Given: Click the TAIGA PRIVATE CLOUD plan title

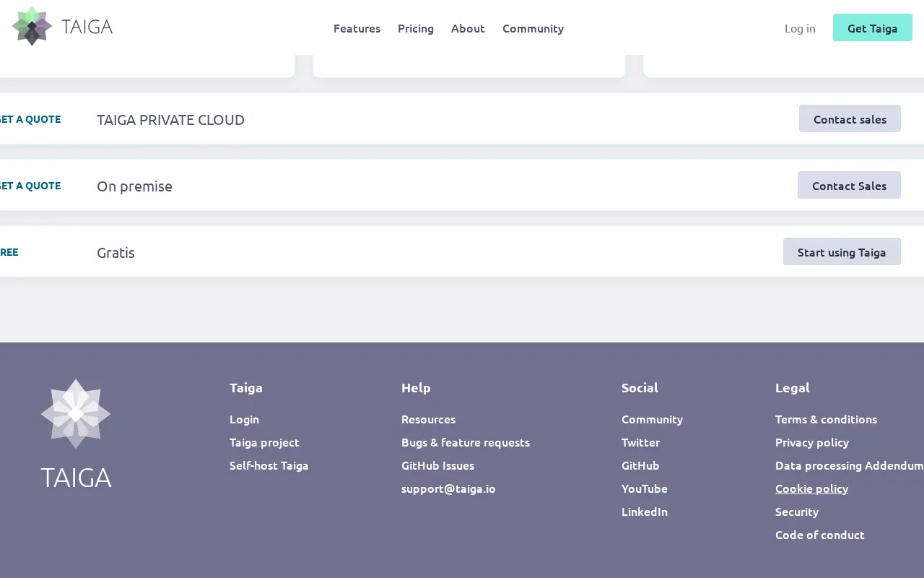Looking at the screenshot, I should [170, 119].
